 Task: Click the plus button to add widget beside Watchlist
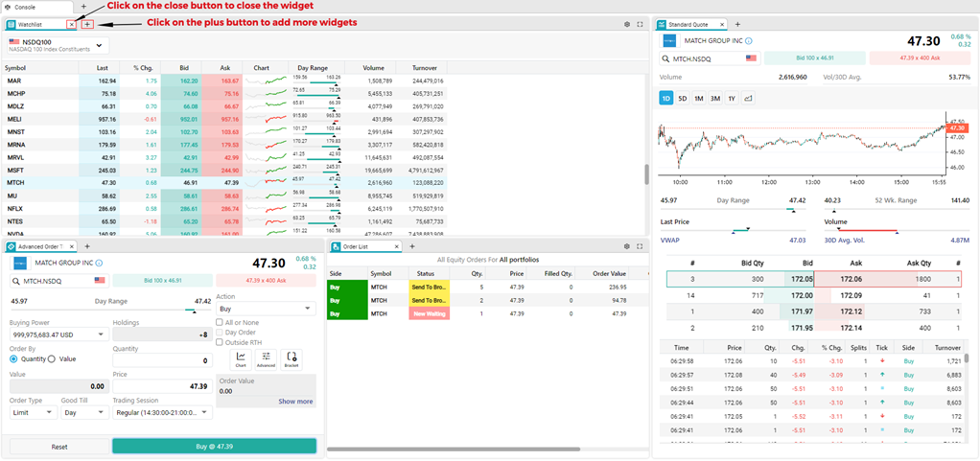[87, 24]
